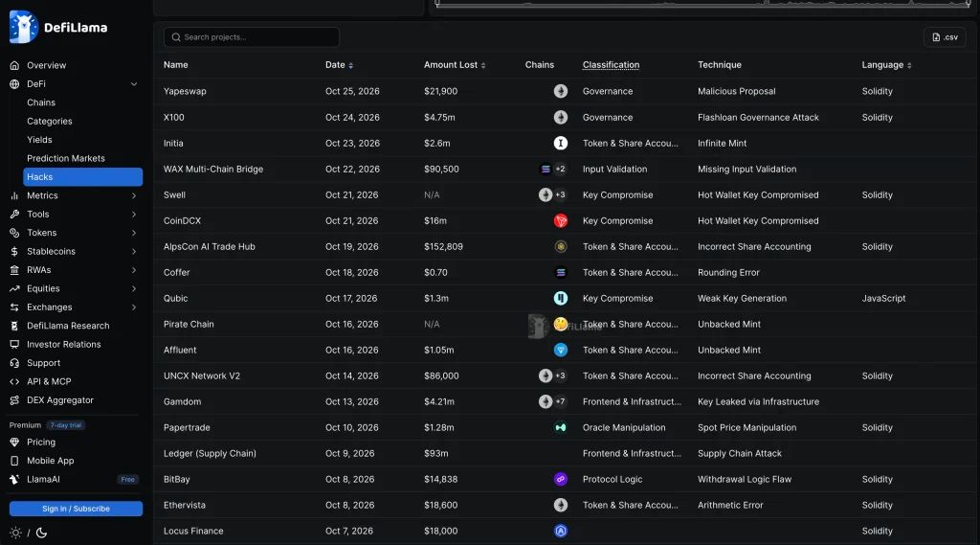Click the chart range slider right handle
The height and width of the screenshot is (545, 980).
(x=969, y=4)
